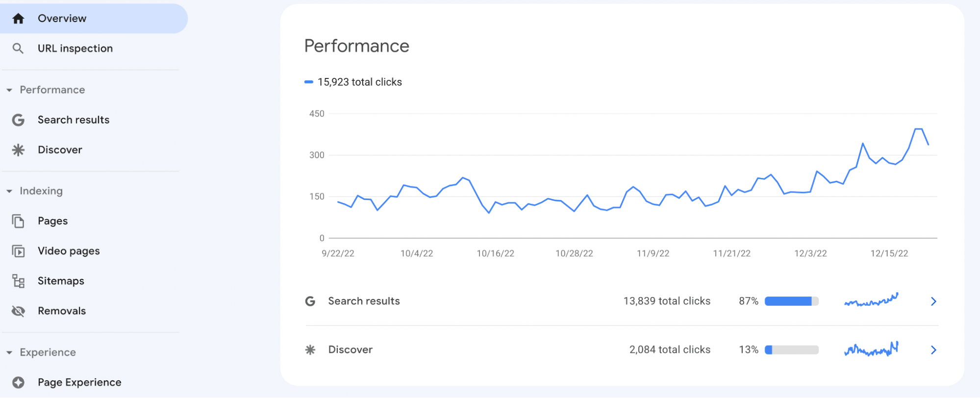Open Discover row with 2,084 total clicks

[x=350, y=350]
